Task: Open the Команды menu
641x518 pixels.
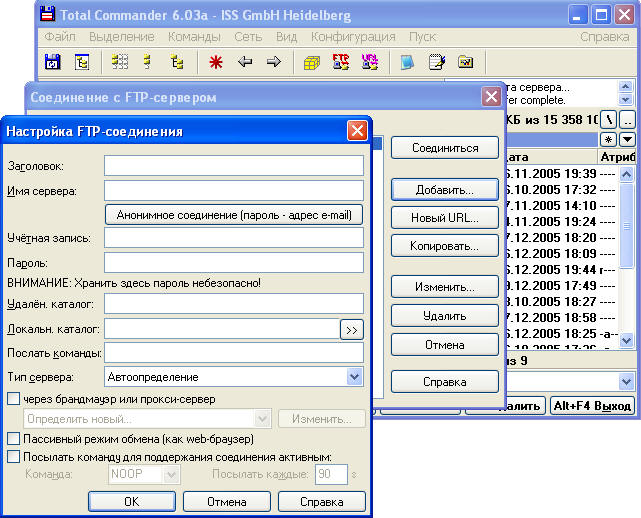Action: click(194, 37)
